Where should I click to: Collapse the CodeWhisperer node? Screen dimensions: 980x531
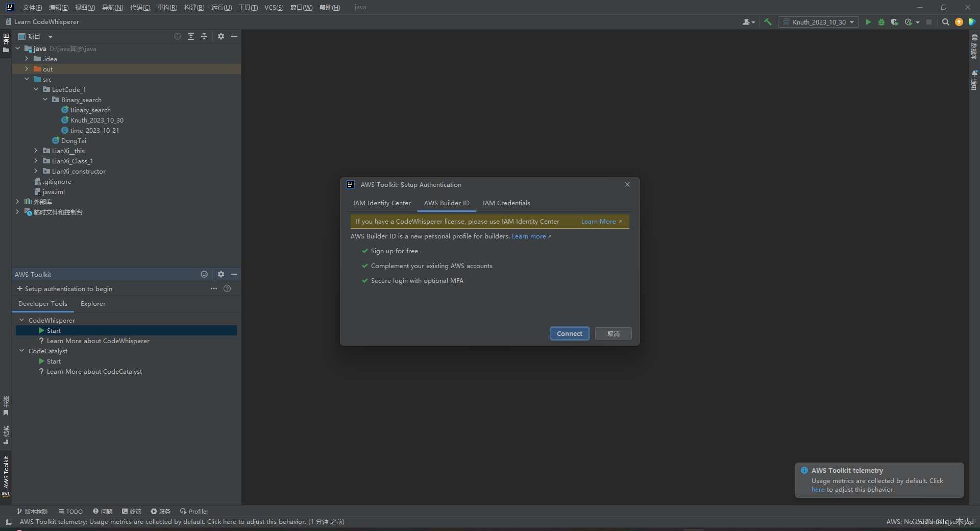[x=22, y=320]
